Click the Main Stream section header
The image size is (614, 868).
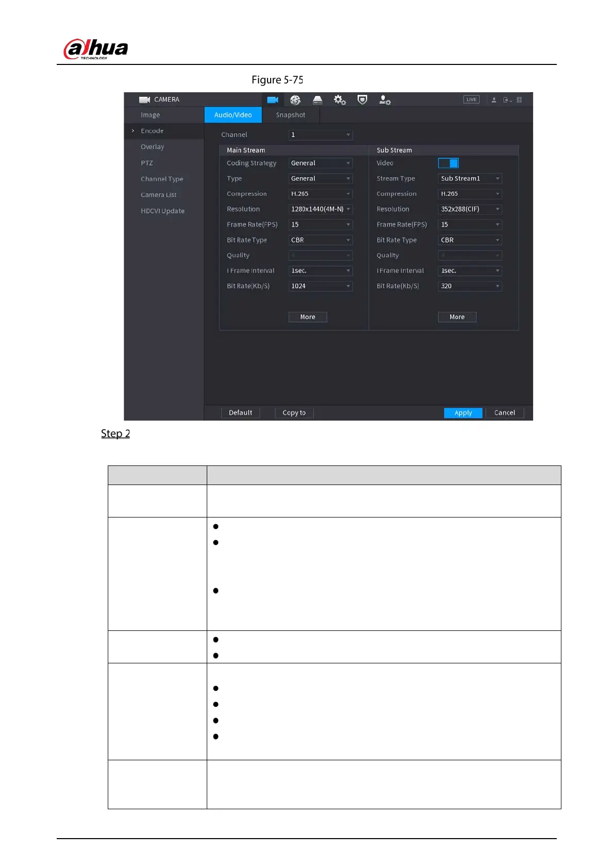tap(246, 151)
